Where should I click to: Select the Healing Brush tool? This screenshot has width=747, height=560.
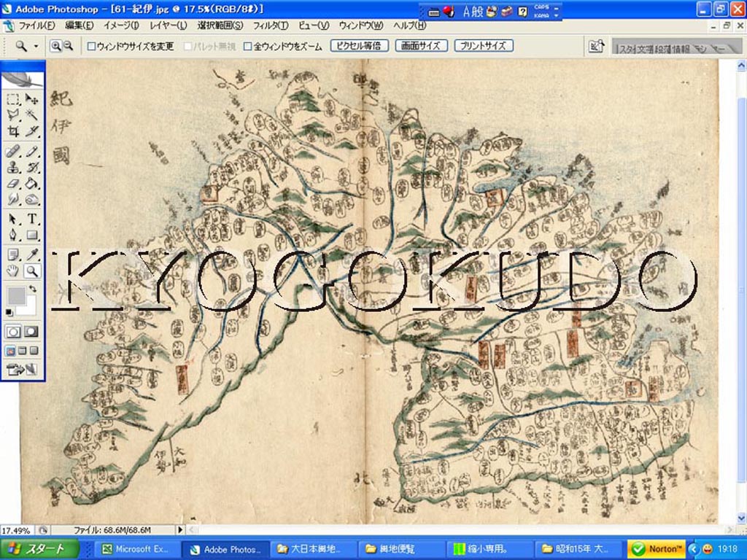click(x=13, y=152)
